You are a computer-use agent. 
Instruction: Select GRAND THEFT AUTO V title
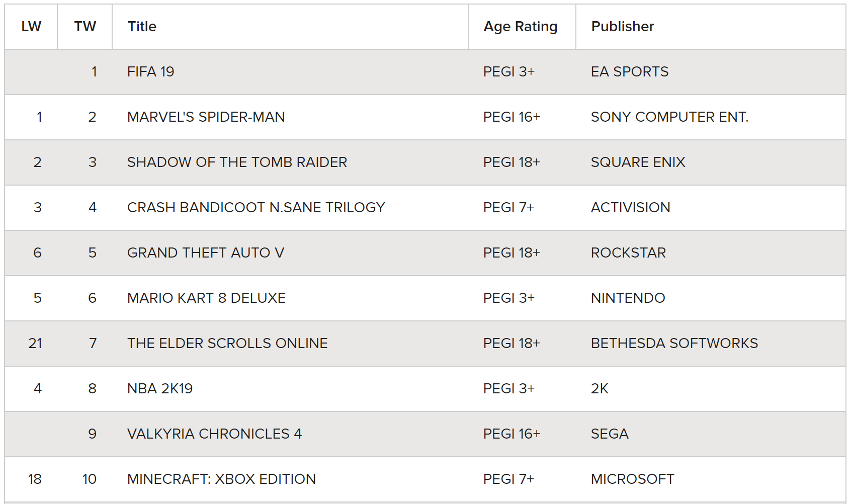206,253
